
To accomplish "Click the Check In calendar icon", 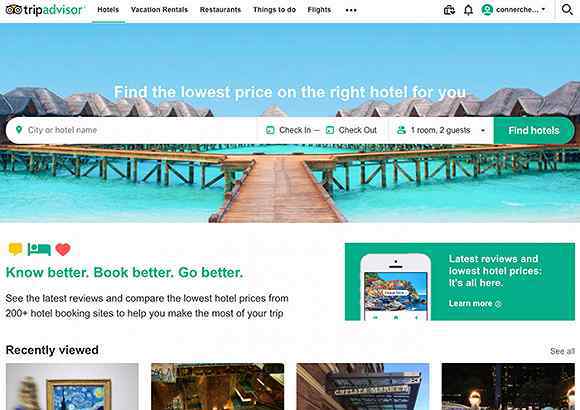I will pyautogui.click(x=270, y=130).
